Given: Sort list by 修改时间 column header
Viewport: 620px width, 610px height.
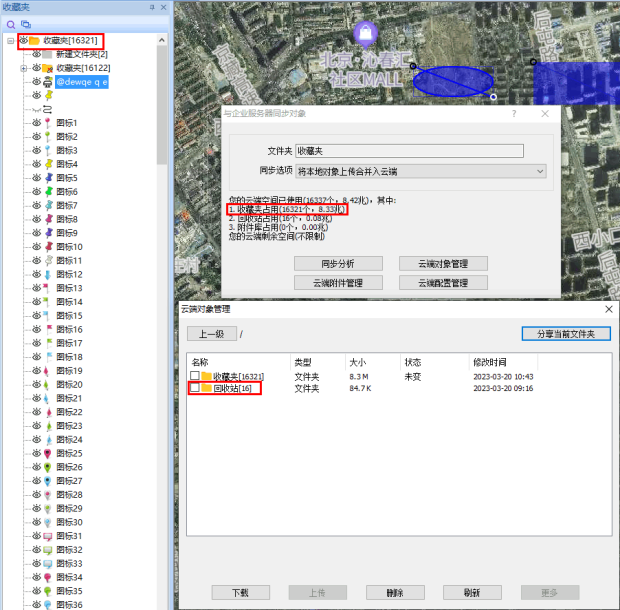Looking at the screenshot, I should 490,361.
